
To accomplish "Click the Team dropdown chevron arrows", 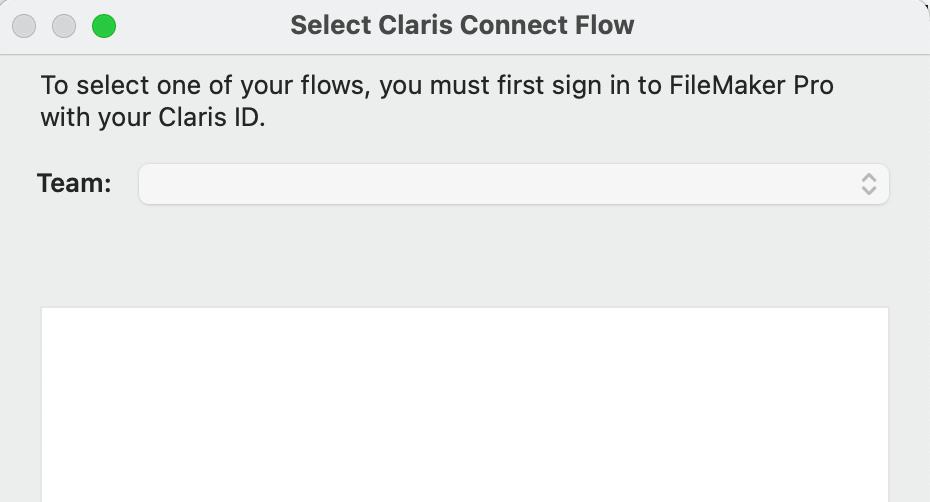I will (869, 184).
